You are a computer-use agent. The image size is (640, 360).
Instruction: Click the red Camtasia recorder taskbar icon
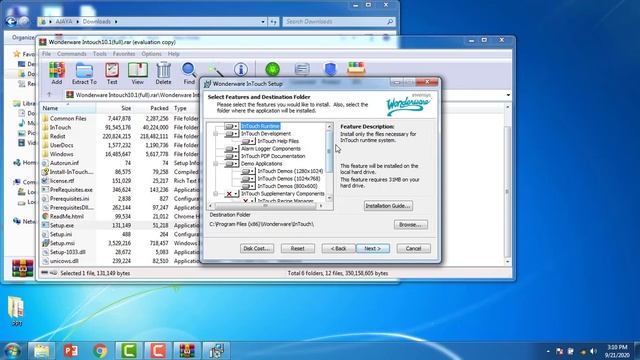(158, 351)
